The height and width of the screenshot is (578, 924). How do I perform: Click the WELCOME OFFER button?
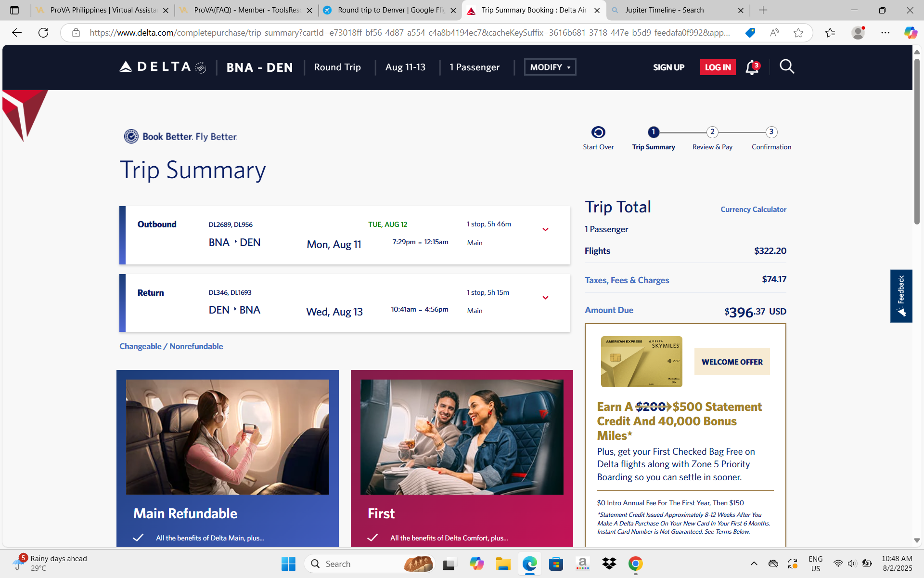[732, 362]
